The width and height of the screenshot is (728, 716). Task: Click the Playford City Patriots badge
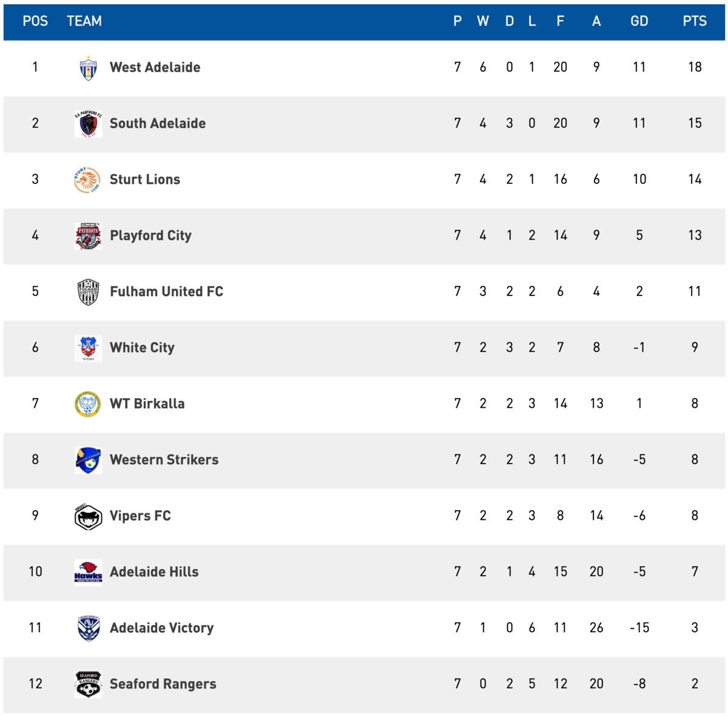click(x=89, y=236)
